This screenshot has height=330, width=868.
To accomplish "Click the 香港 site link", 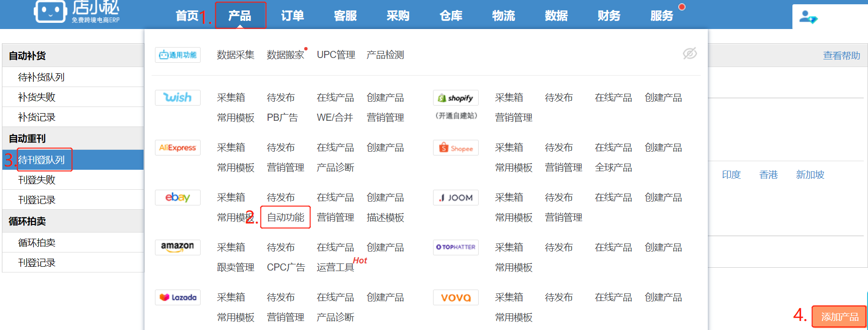I will (x=769, y=175).
